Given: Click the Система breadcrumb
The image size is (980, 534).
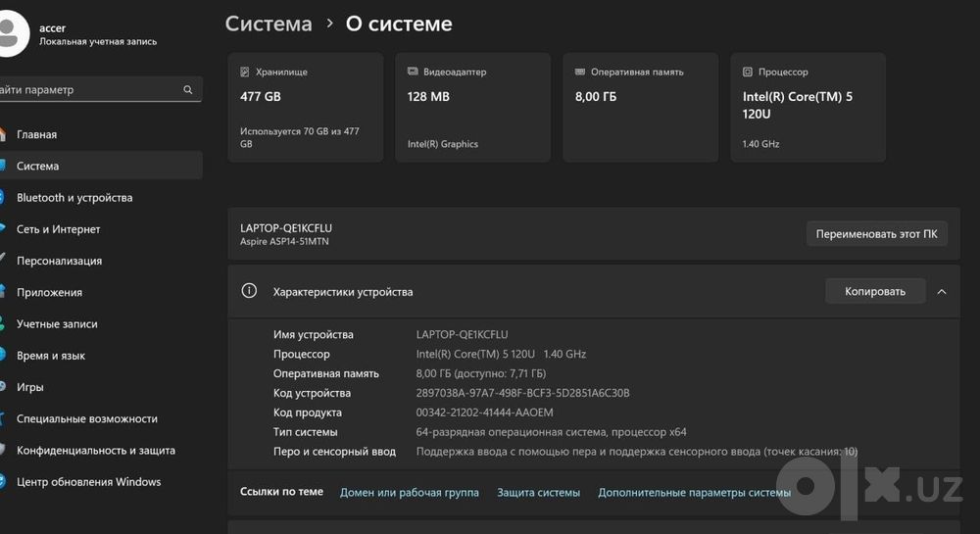Looking at the screenshot, I should (x=269, y=24).
